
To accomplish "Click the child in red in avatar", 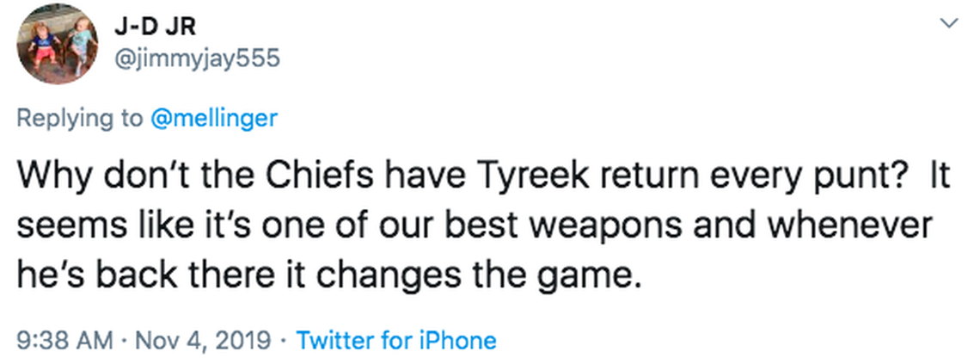I will click(41, 43).
